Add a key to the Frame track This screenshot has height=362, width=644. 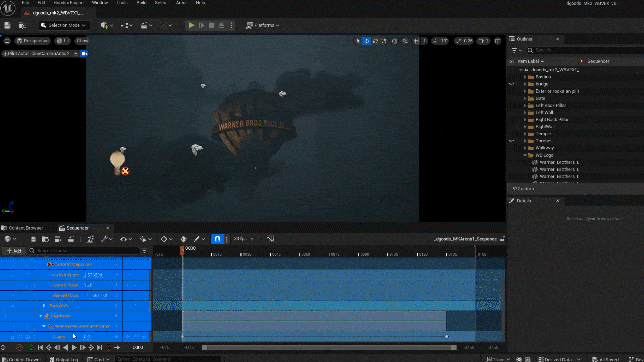tap(116, 337)
